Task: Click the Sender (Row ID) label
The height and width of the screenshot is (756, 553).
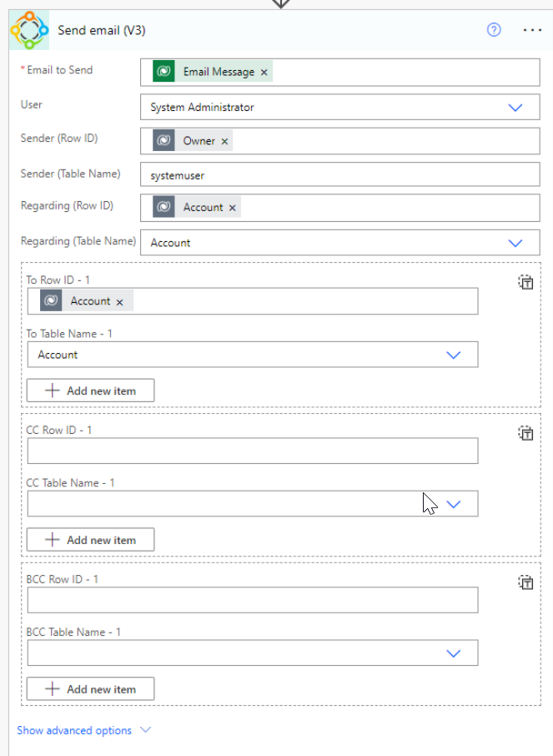Action: tap(59, 139)
